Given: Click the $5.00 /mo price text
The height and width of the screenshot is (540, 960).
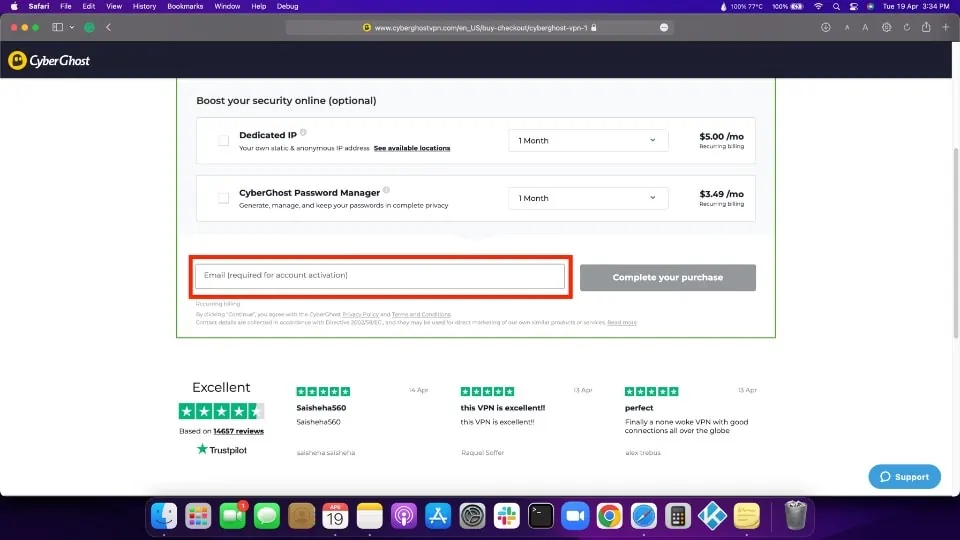Looking at the screenshot, I should tap(721, 137).
